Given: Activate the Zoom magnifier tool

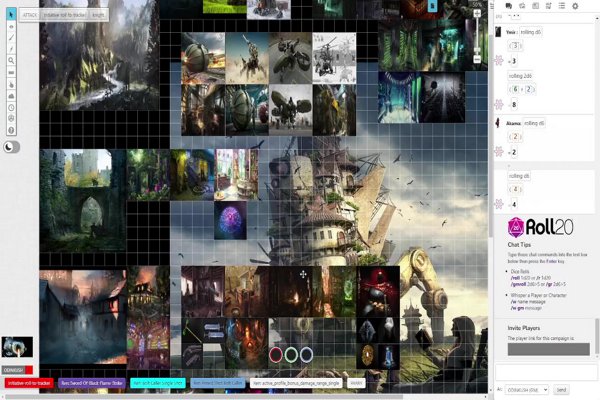Looking at the screenshot, I should pyautogui.click(x=11, y=60).
